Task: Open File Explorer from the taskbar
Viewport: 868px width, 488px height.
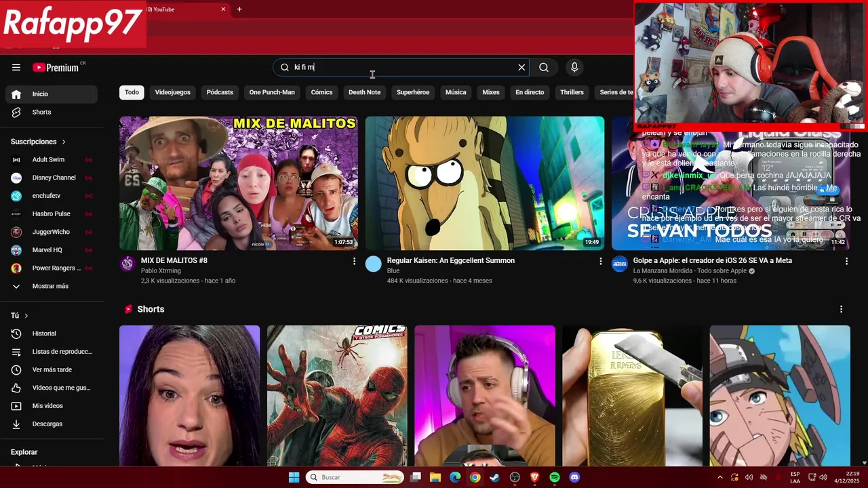Action: pyautogui.click(x=435, y=477)
